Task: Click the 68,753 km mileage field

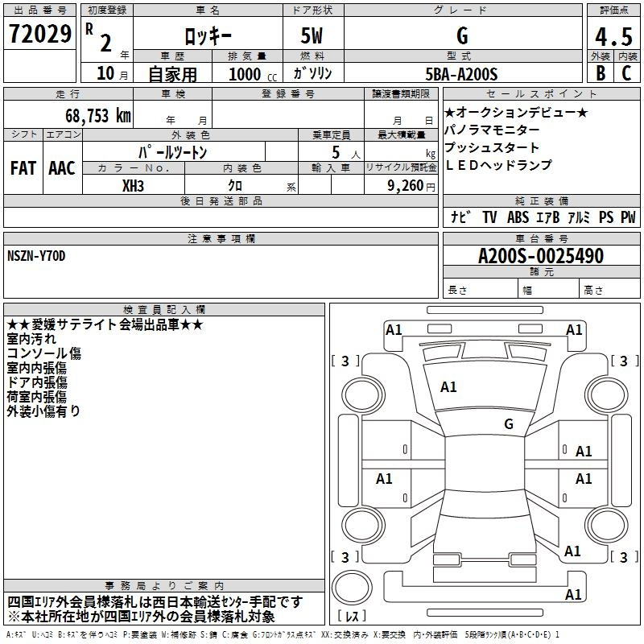Action: [x=95, y=115]
